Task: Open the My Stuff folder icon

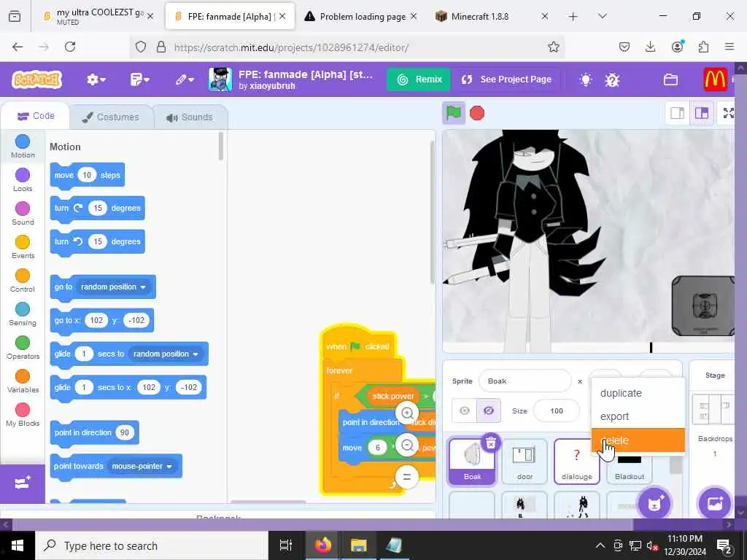Action: coord(670,79)
